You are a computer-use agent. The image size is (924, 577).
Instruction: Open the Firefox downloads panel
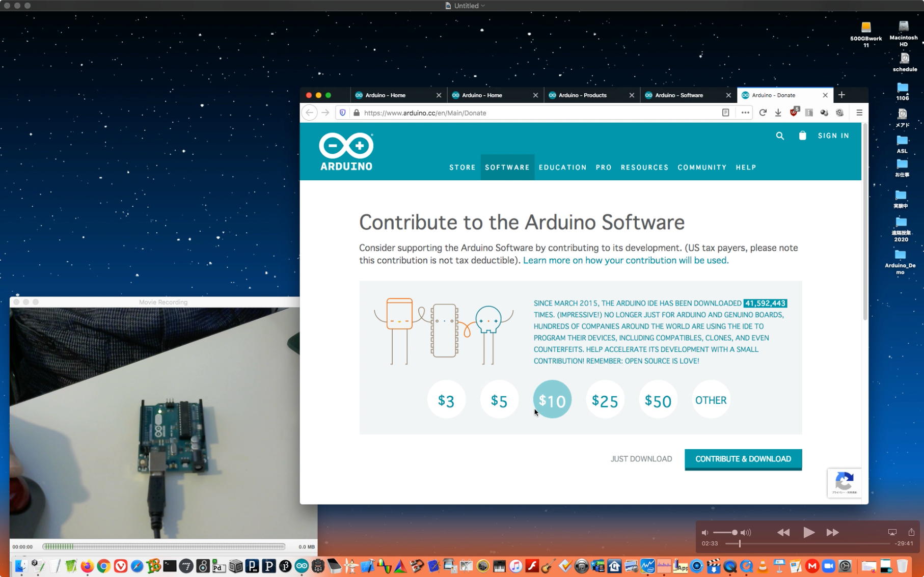778,113
